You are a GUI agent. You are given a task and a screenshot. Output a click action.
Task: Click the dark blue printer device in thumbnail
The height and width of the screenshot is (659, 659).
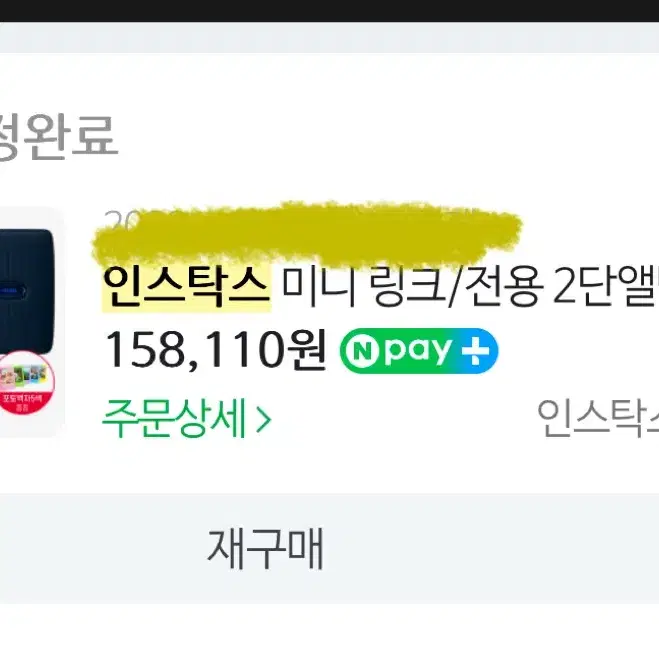26,291
